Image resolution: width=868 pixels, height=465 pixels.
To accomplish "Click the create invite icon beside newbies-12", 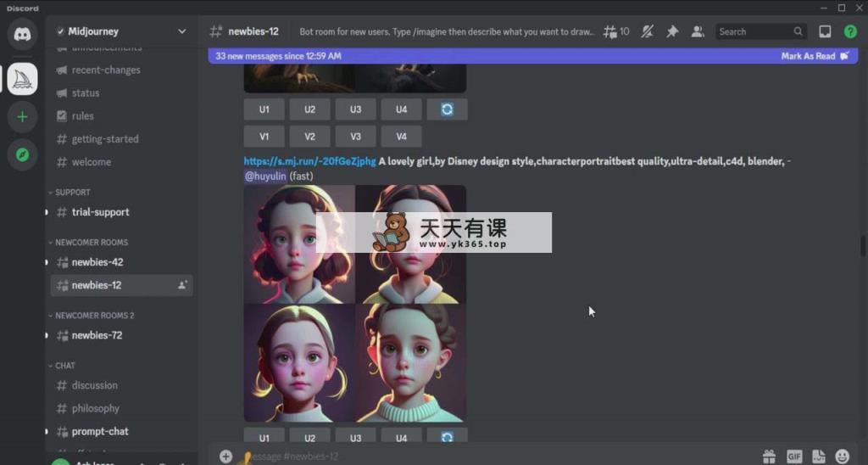I will pos(182,285).
